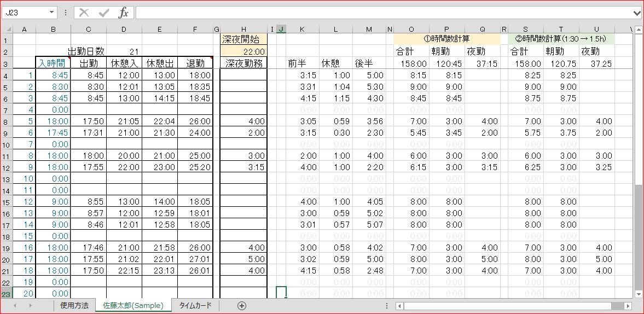Click the tab-bar split handle dots
Image resolution: width=644 pixels, height=314 pixels.
coord(387,306)
